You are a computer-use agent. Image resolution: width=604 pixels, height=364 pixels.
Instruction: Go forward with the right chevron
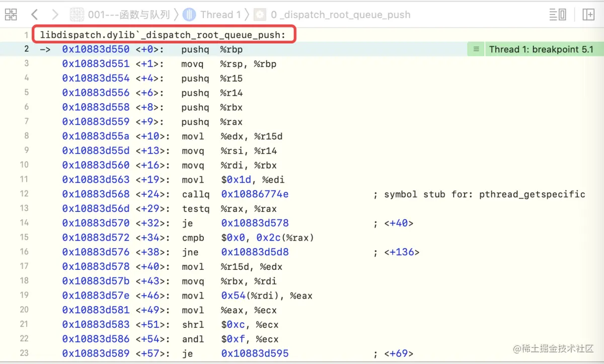click(x=55, y=15)
